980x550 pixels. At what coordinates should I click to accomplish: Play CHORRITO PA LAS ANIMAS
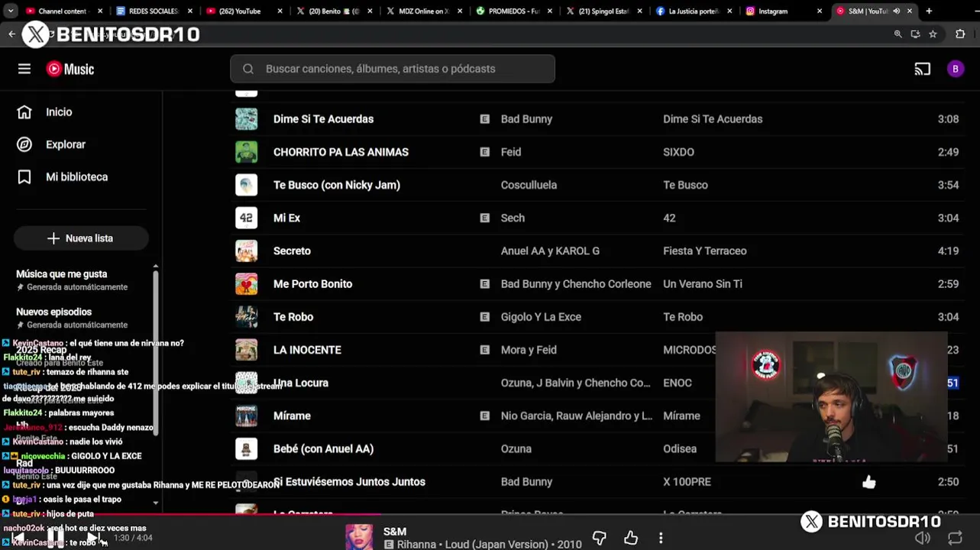[x=341, y=152]
